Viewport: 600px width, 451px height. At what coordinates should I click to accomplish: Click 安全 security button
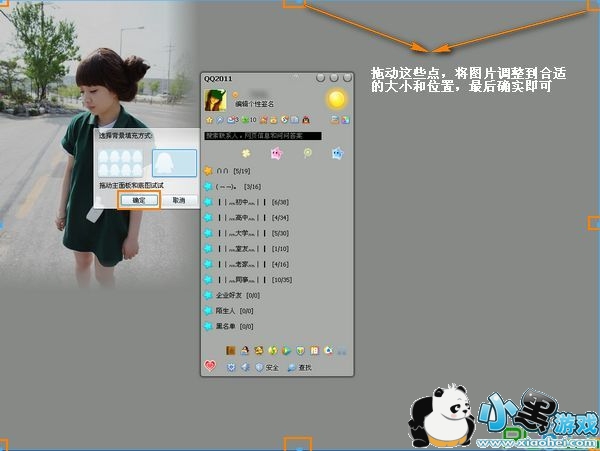click(x=267, y=367)
